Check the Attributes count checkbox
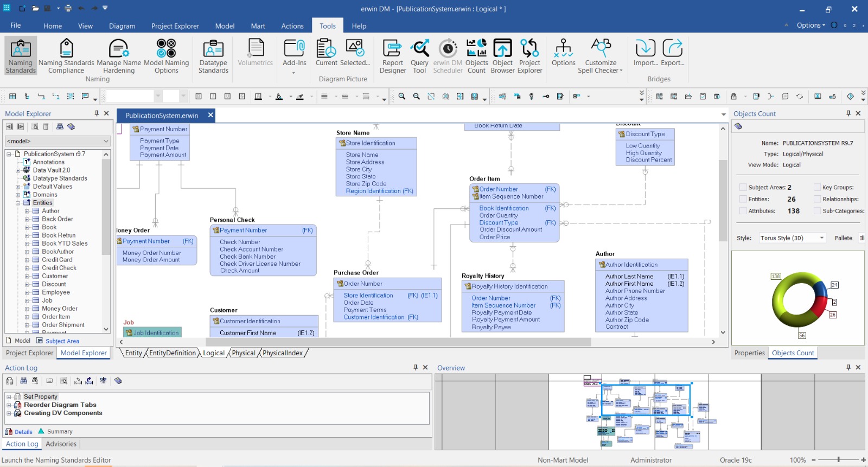868x467 pixels. tap(743, 211)
